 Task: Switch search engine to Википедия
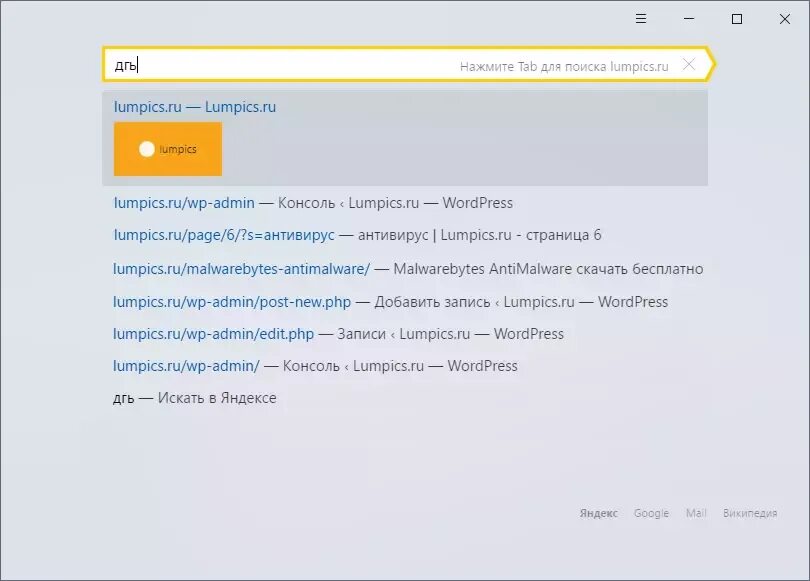point(750,513)
